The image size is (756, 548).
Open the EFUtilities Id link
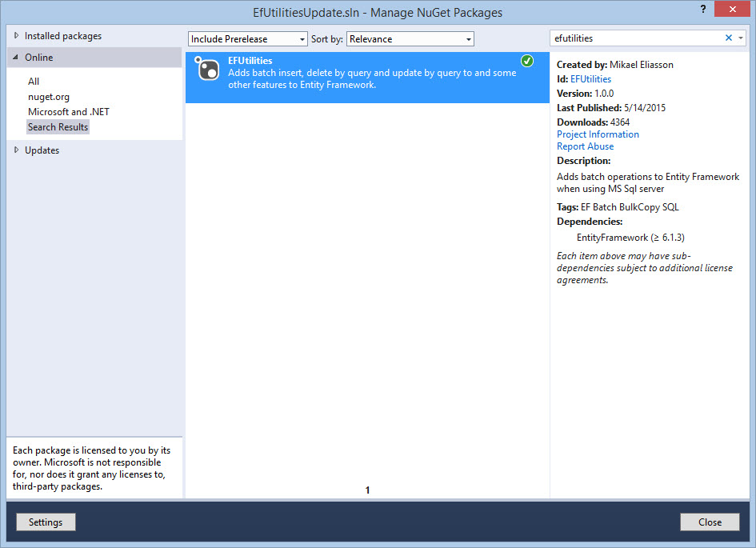click(590, 79)
